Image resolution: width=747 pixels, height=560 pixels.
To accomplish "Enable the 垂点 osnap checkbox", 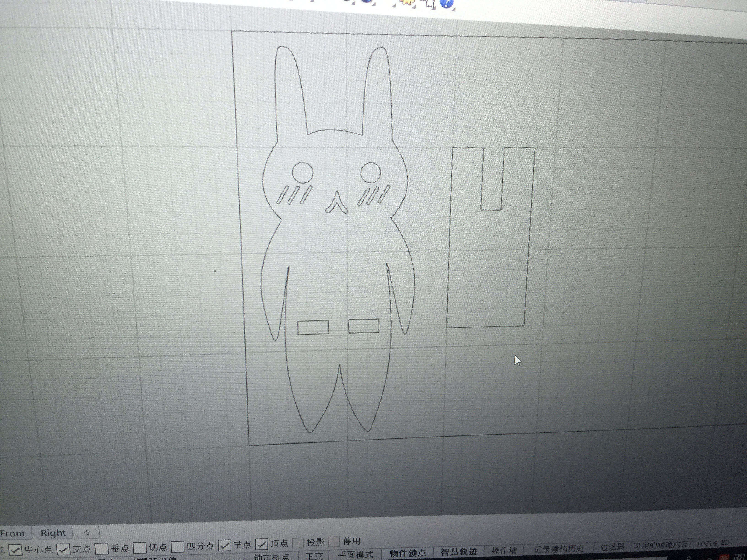I will tap(101, 549).
